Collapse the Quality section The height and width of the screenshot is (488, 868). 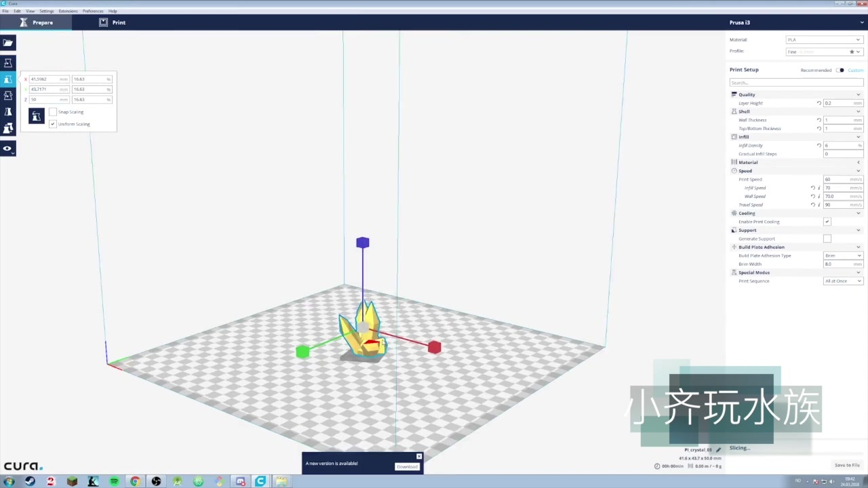pos(796,94)
